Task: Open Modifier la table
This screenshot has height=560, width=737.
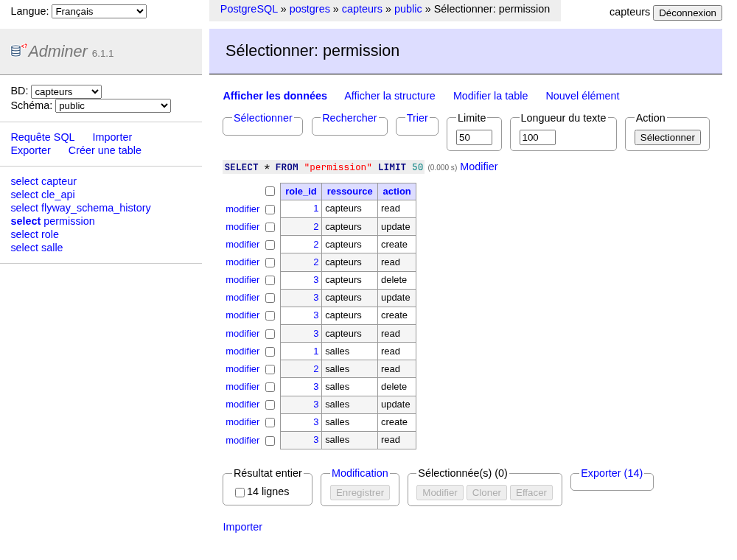Action: 490,96
